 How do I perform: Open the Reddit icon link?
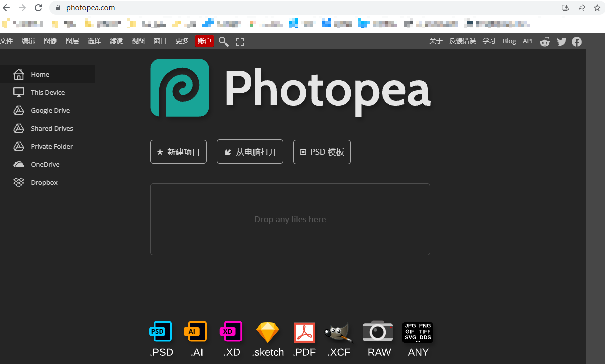coord(545,42)
